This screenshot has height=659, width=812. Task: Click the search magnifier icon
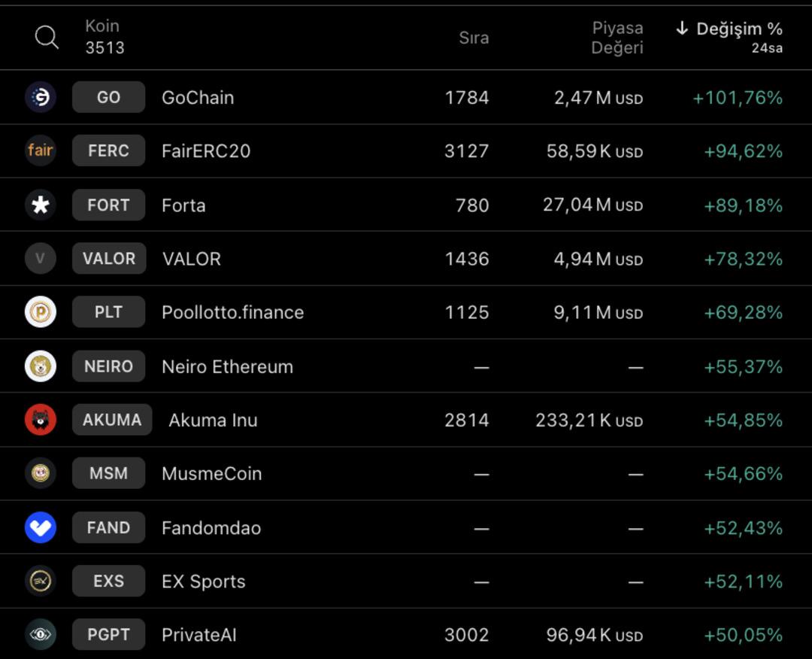[47, 37]
